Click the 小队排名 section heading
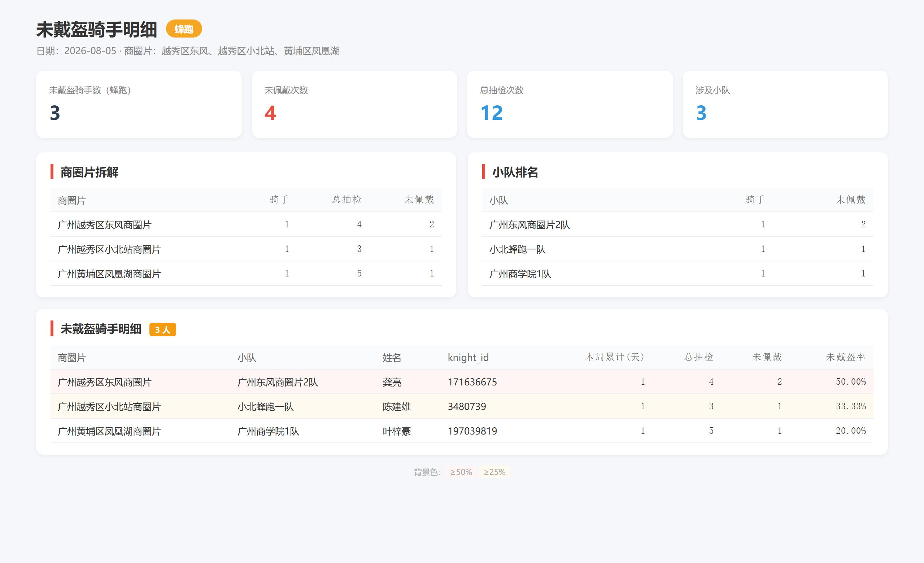 point(515,172)
